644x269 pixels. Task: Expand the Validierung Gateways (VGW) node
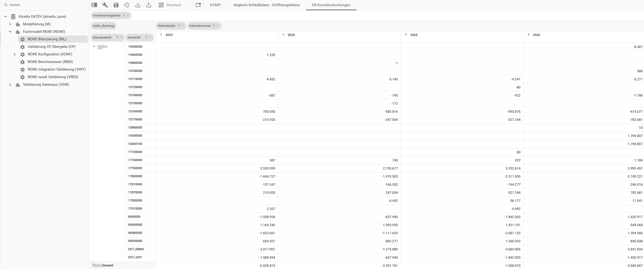point(10,85)
